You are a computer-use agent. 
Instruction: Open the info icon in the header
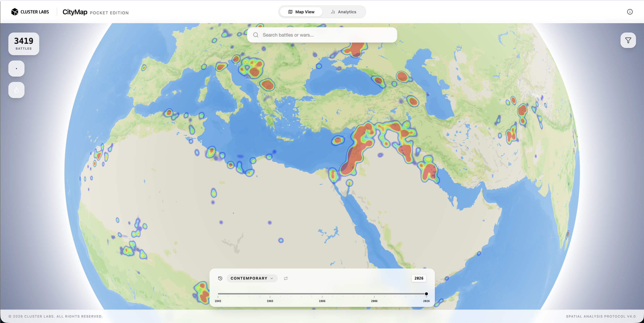pyautogui.click(x=630, y=12)
